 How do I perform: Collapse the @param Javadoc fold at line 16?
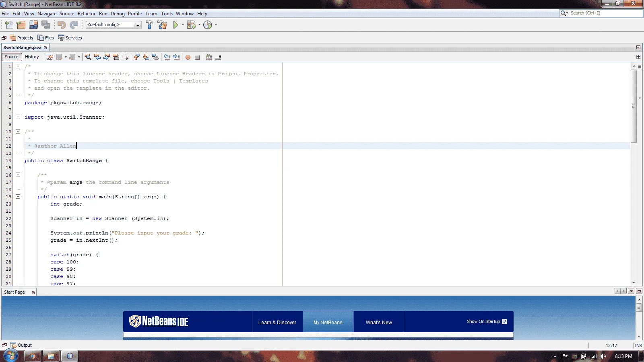[x=18, y=175]
